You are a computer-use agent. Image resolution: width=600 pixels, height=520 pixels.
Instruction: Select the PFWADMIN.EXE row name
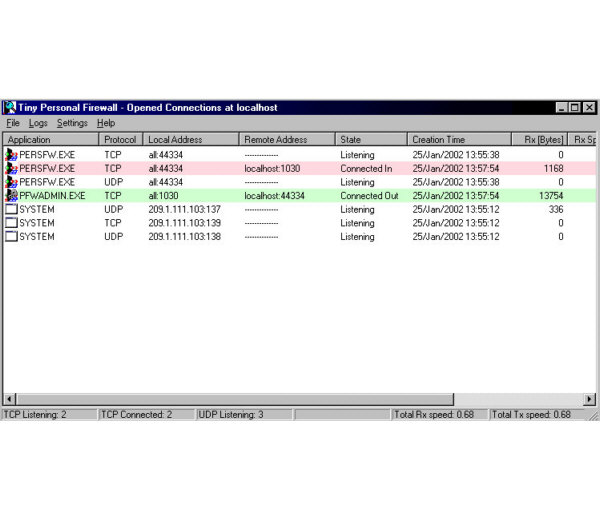(x=52, y=196)
